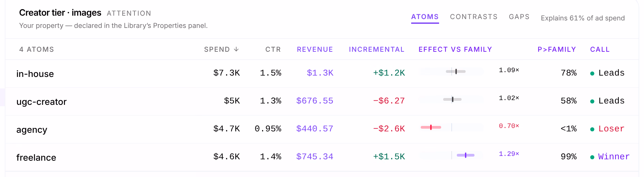Image resolution: width=644 pixels, height=177 pixels.
Task: Select the in-house atom row
Action: [322, 74]
